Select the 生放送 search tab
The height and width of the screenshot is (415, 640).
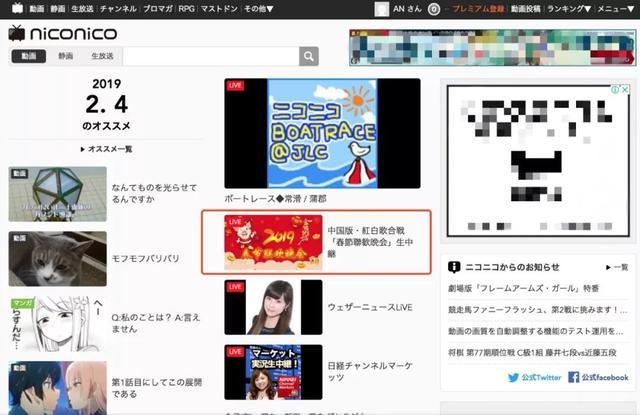(102, 56)
